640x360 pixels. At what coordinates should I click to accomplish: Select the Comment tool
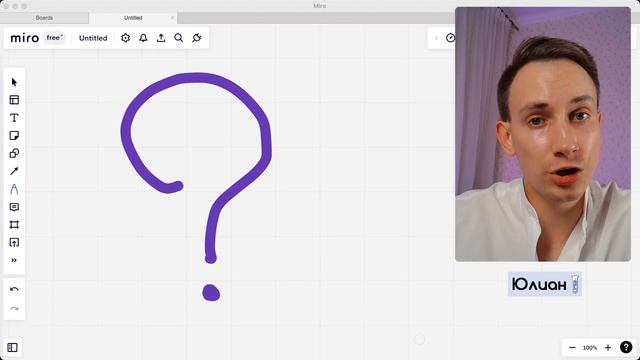click(14, 207)
